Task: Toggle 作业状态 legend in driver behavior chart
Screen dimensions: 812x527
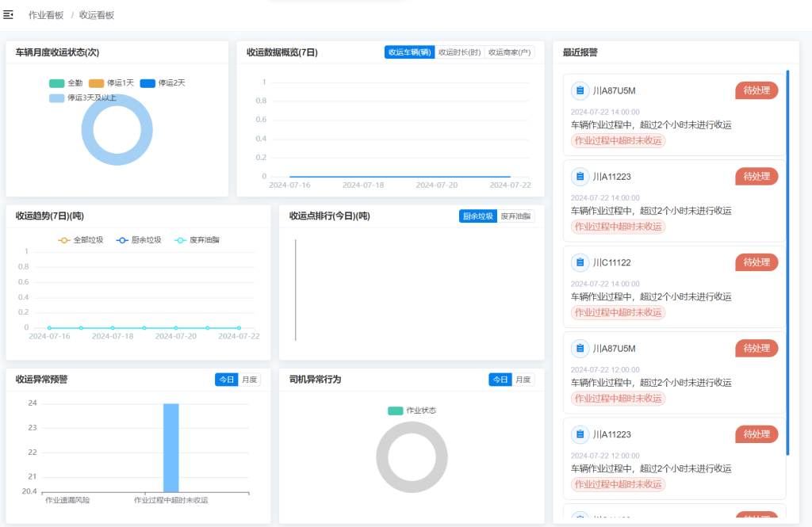Action: 412,411
